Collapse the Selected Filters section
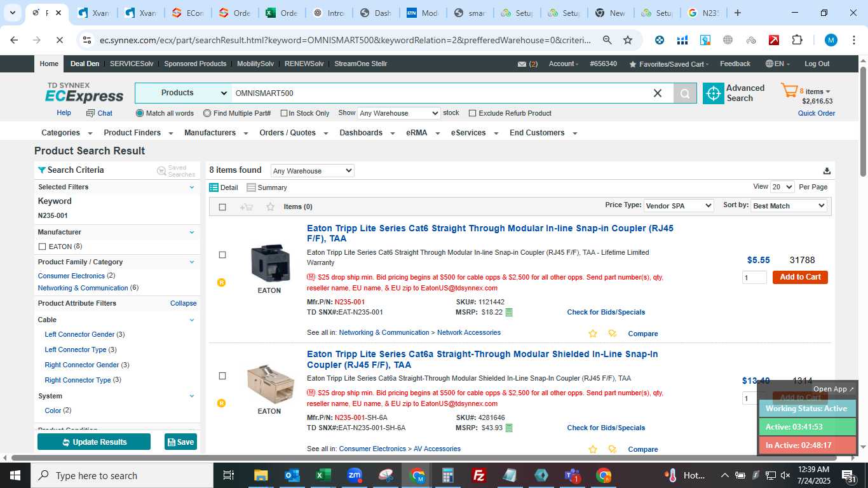The height and width of the screenshot is (488, 868). 192,187
